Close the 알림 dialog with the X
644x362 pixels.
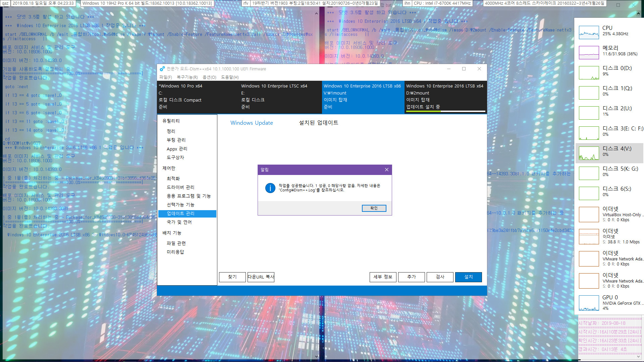pos(386,170)
